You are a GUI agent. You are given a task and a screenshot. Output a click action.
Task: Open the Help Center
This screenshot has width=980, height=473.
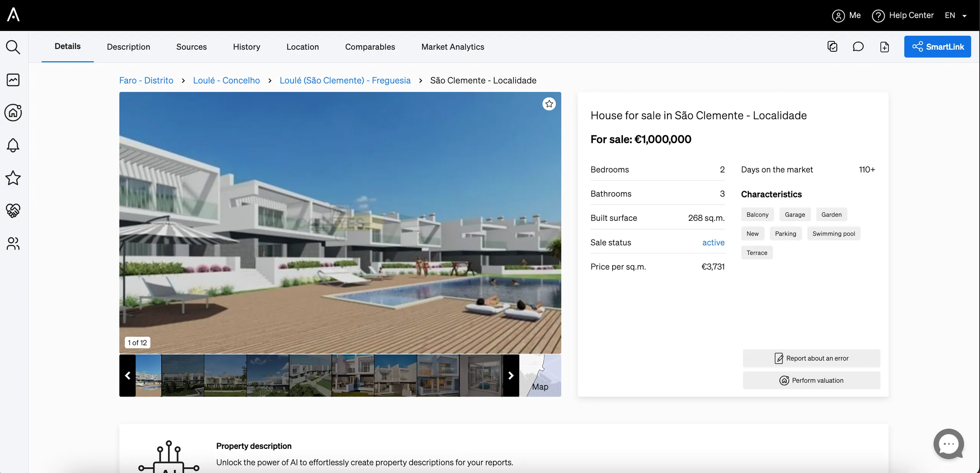(903, 15)
